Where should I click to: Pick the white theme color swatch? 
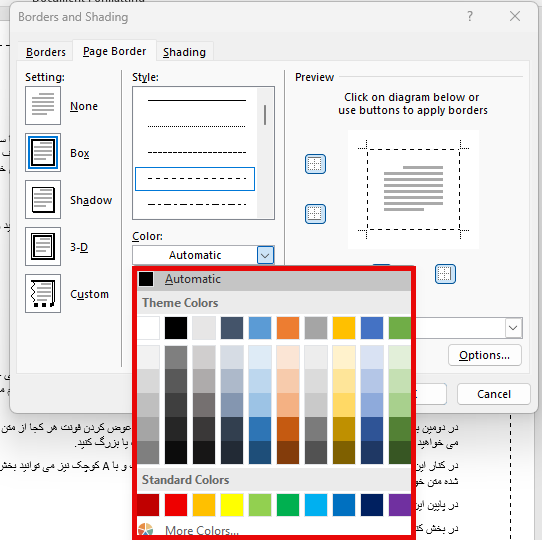pyautogui.click(x=148, y=328)
